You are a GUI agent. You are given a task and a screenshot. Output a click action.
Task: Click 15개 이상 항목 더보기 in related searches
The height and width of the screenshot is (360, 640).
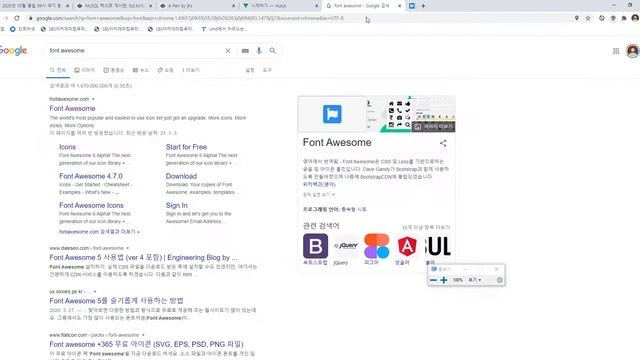426,227
